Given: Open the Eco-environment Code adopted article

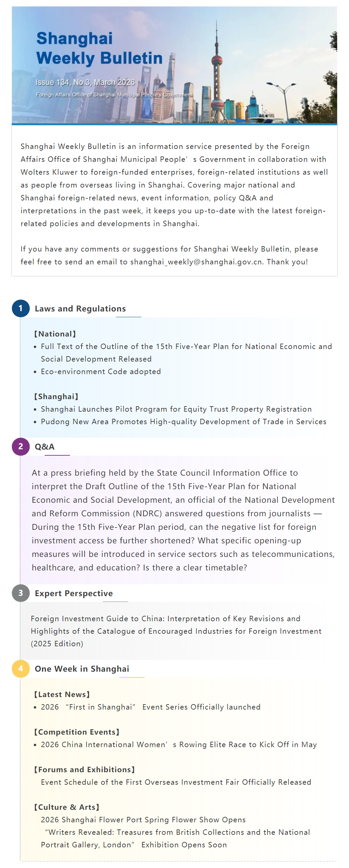Looking at the screenshot, I should (x=101, y=371).
